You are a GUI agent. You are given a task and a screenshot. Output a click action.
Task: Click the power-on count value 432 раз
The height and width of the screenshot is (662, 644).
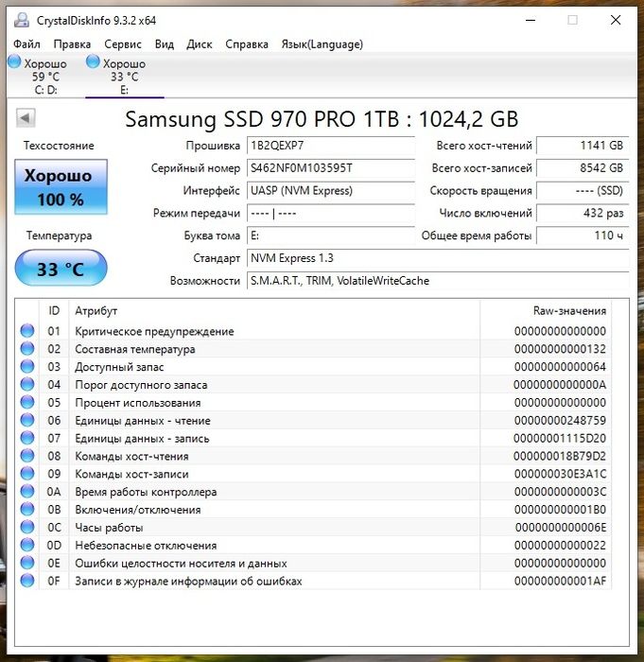(x=583, y=213)
